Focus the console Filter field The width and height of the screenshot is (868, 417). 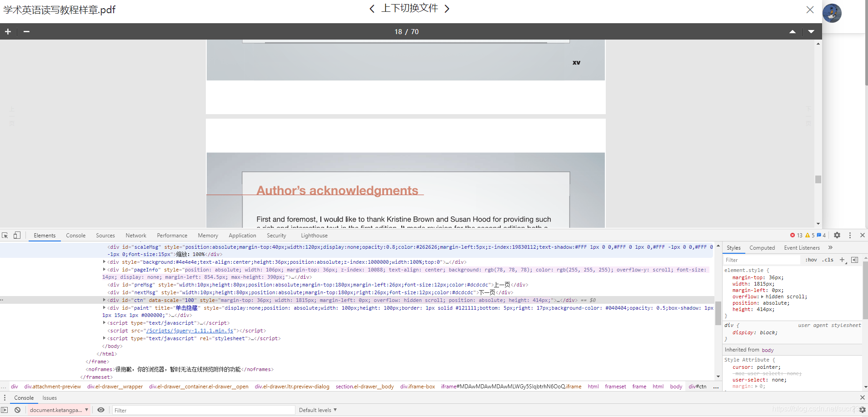pyautogui.click(x=204, y=410)
